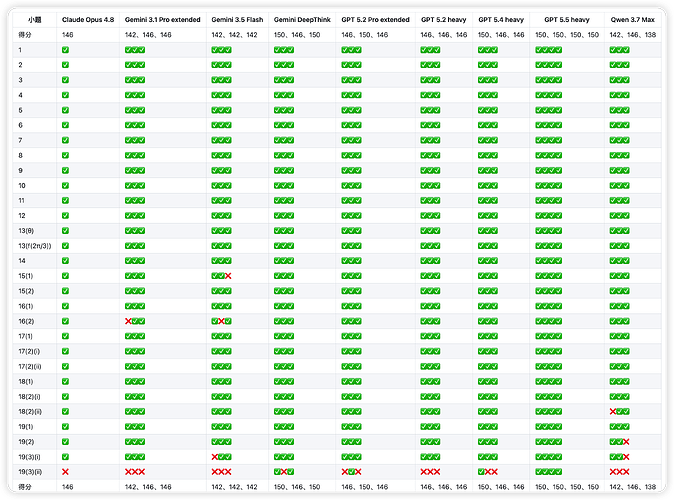The image size is (674, 500).
Task: Click the row label 3
Action: [x=20, y=80]
